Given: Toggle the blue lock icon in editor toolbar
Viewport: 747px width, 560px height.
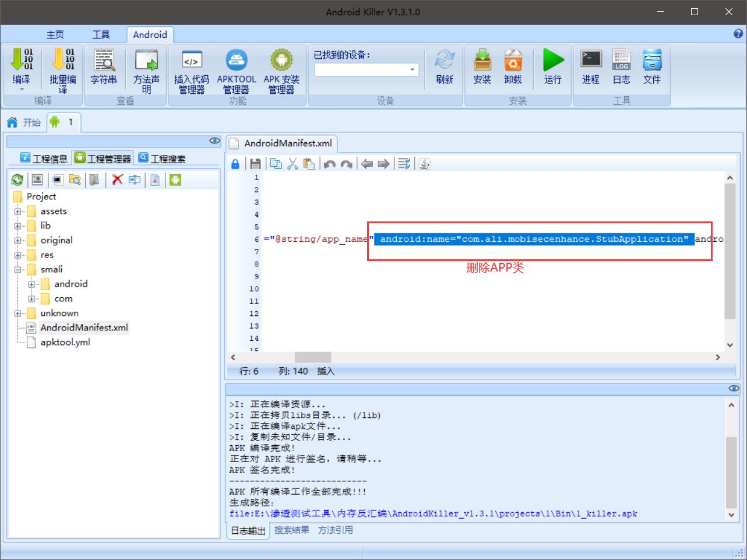Looking at the screenshot, I should pyautogui.click(x=235, y=164).
